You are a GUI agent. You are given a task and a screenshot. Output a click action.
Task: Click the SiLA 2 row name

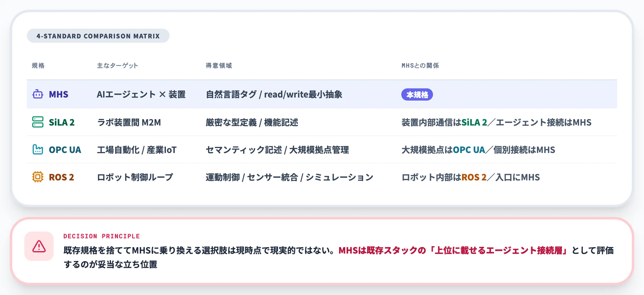[62, 122]
